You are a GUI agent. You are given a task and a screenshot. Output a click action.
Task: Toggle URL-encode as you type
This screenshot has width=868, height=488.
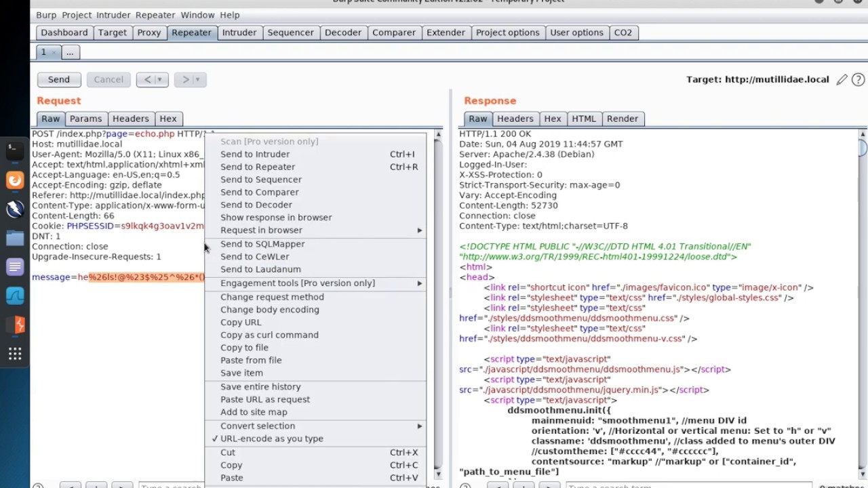271,439
